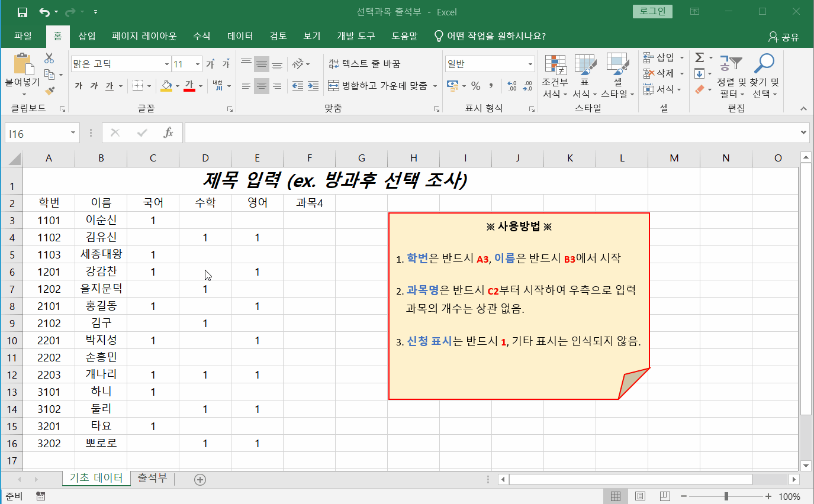Screen dimensions: 814x504
Task: Click the 로그인 (Sign in) button
Action: click(652, 11)
